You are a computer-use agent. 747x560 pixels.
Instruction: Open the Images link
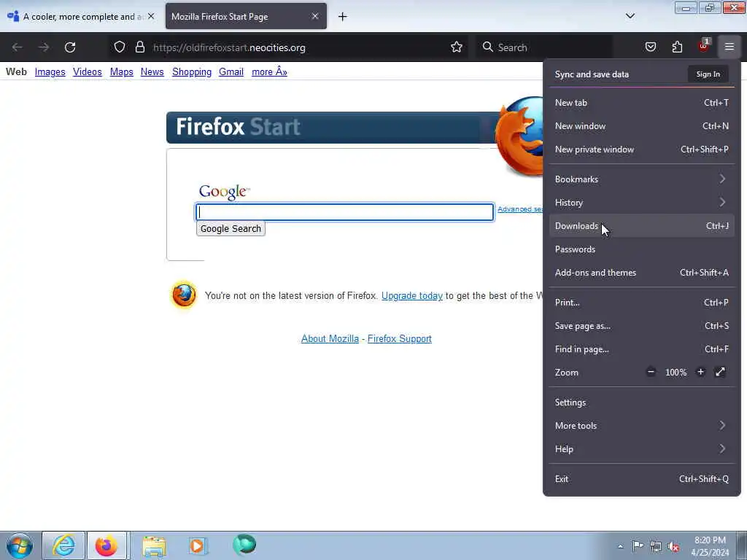(50, 72)
